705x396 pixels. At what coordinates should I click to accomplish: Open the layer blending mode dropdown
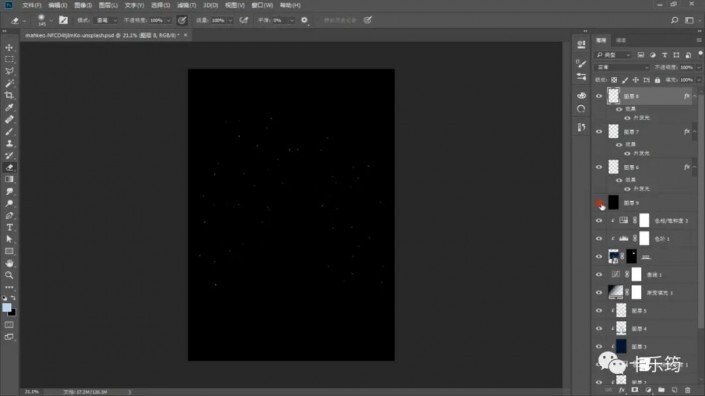coord(623,67)
